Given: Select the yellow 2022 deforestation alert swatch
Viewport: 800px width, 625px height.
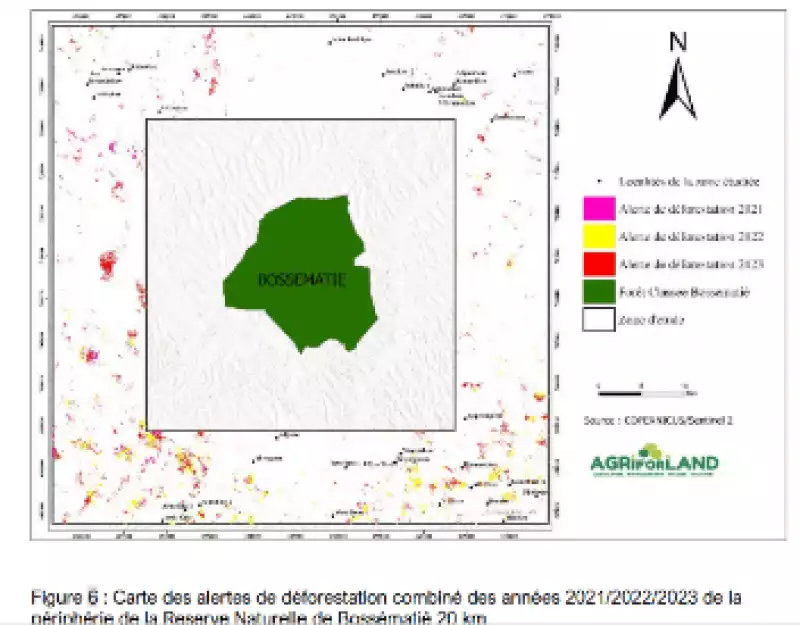Looking at the screenshot, I should 599,236.
